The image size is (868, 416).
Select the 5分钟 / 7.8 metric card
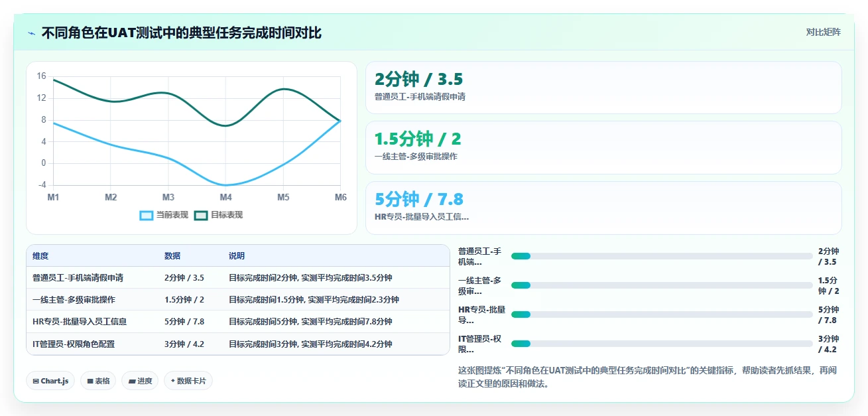[603, 208]
